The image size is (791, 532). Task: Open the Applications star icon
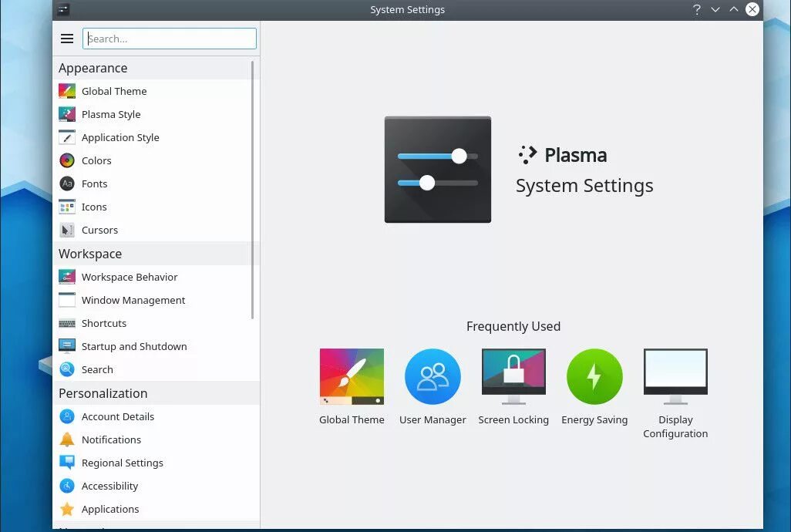click(67, 510)
